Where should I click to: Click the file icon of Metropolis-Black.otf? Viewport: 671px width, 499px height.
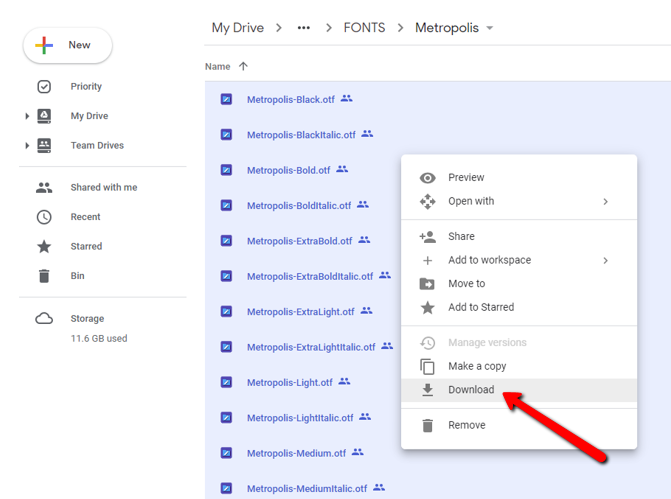(x=226, y=99)
